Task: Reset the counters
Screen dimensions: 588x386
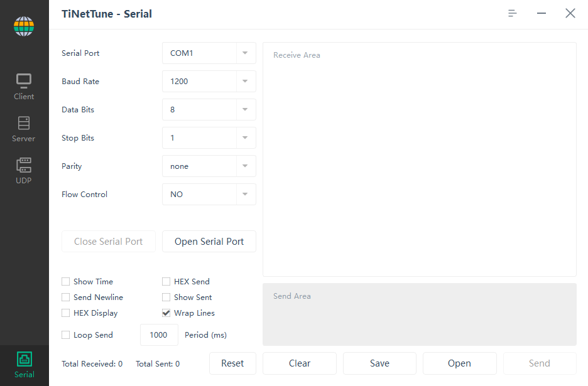Action: tap(232, 363)
